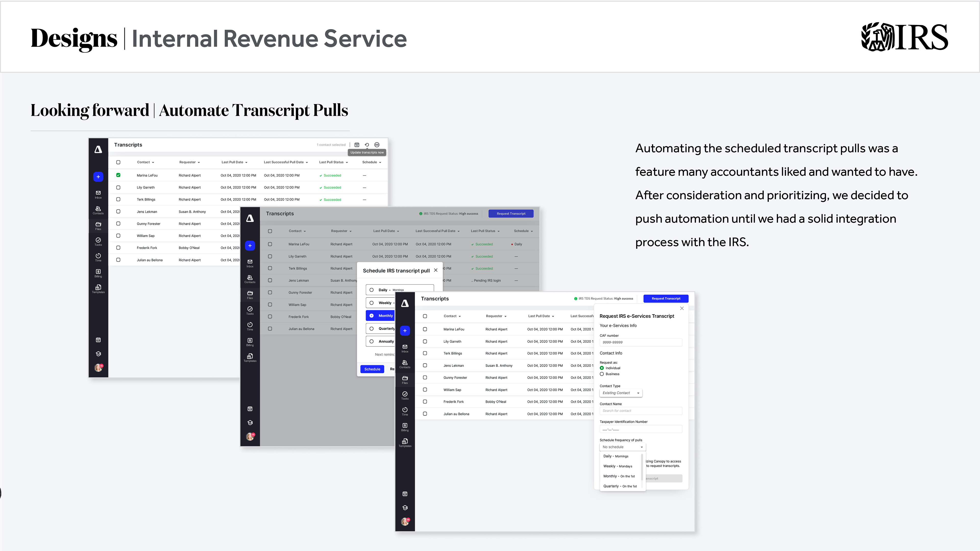Screen dimensions: 980x551
Task: Sort by Requester column in front window
Action: point(496,316)
